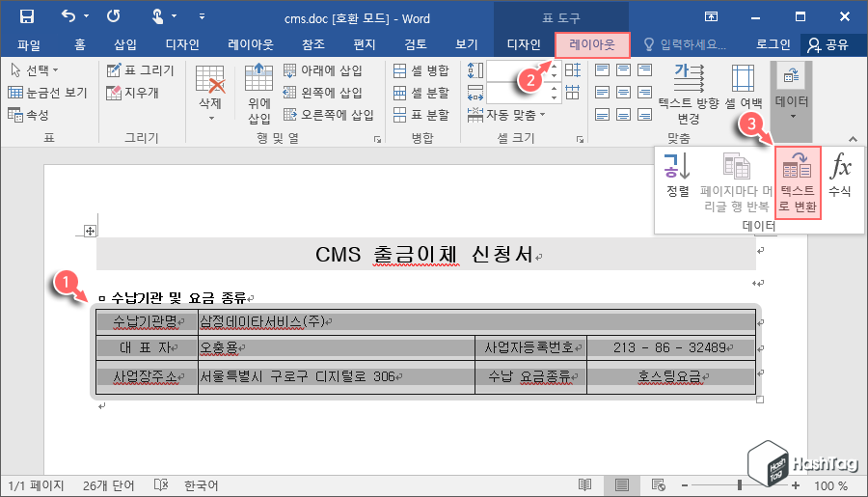This screenshot has height=497, width=868.
Task: Click 수식 formula fx icon
Action: click(x=840, y=175)
